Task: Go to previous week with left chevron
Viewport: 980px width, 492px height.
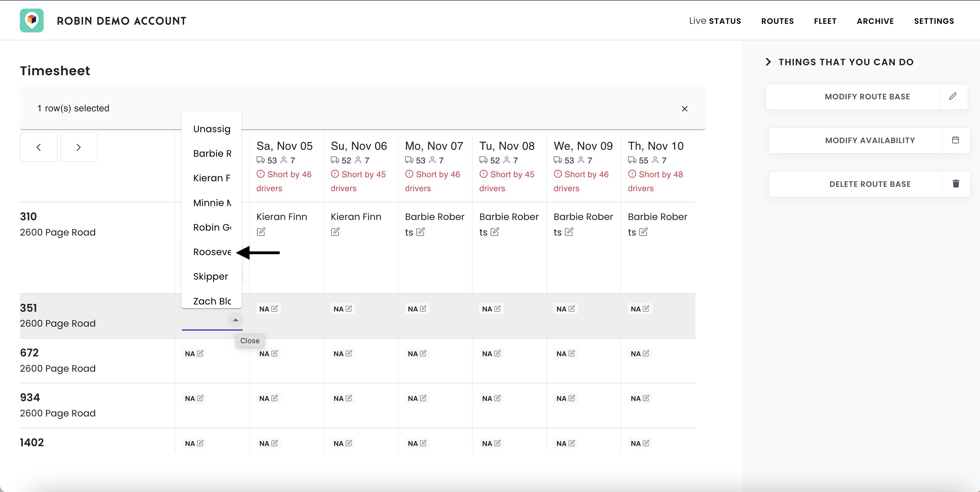Action: 38,147
